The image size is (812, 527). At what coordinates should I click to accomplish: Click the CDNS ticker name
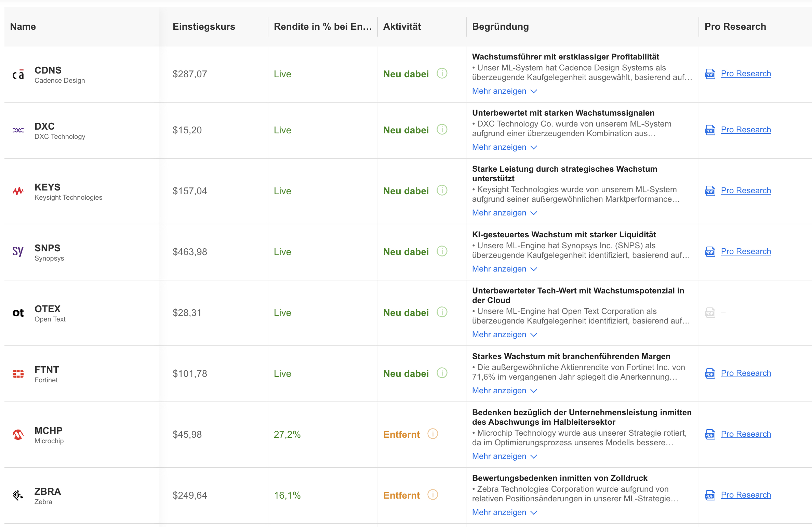(48, 70)
